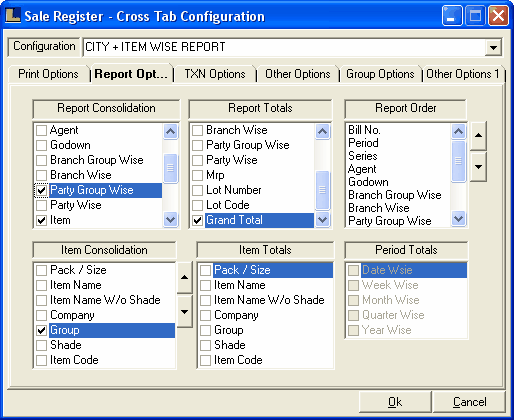The image size is (514, 420).
Task: Move Item Consolidation entry down arrow
Action: click(184, 312)
